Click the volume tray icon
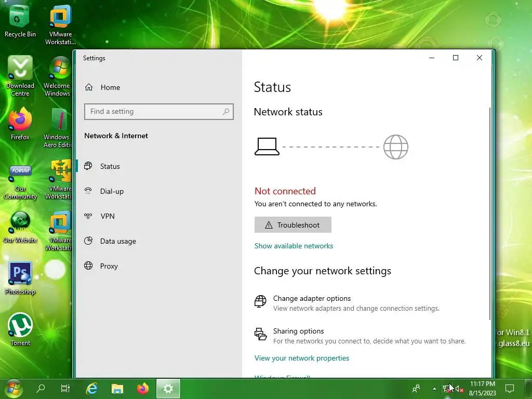 (459, 389)
